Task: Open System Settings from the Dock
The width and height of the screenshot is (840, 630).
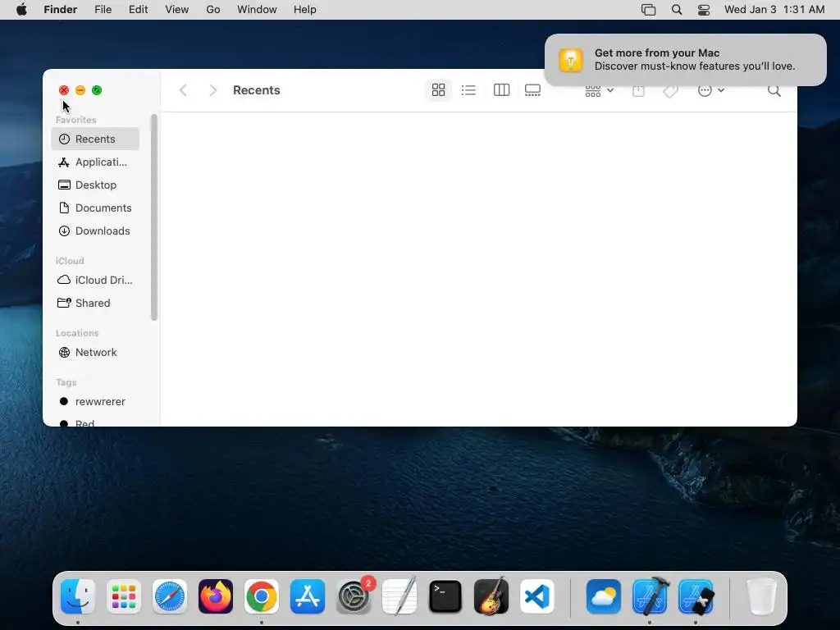Action: [354, 596]
